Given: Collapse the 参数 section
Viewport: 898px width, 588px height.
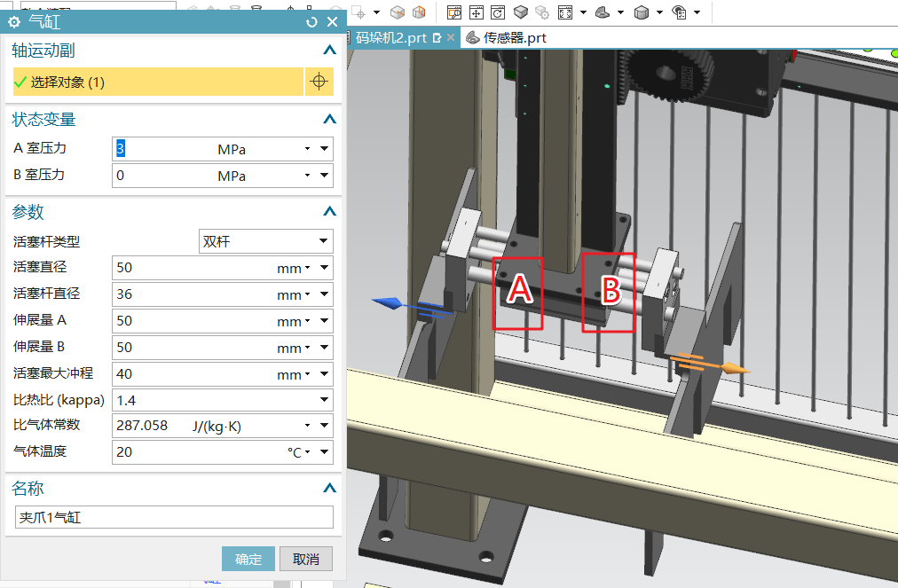Looking at the screenshot, I should pos(329,211).
